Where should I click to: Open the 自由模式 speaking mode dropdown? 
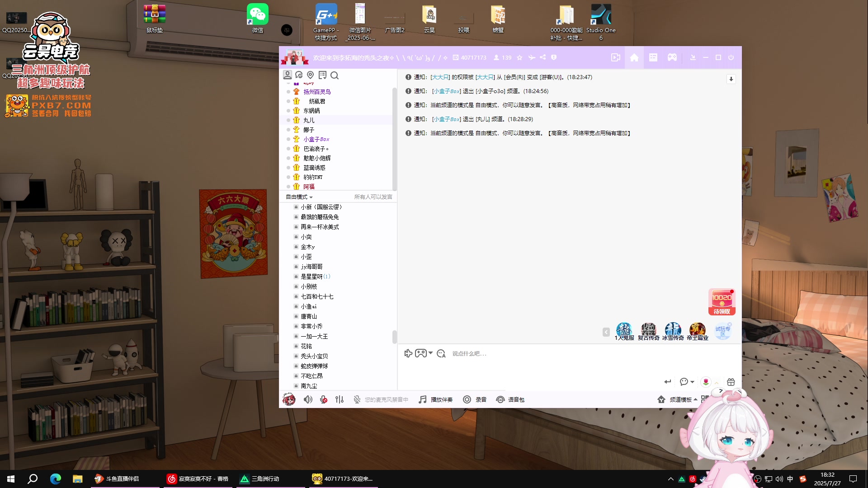coord(299,197)
